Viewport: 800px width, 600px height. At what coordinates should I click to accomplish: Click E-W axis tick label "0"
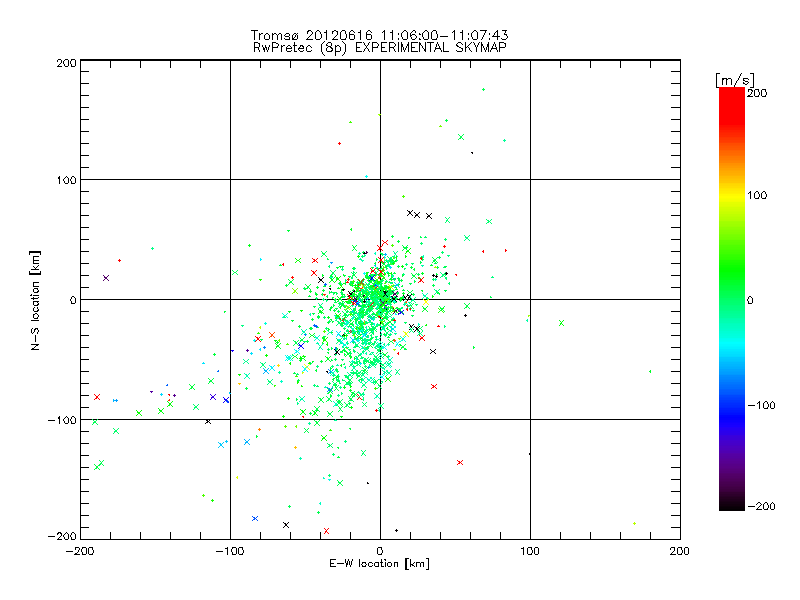tap(380, 551)
